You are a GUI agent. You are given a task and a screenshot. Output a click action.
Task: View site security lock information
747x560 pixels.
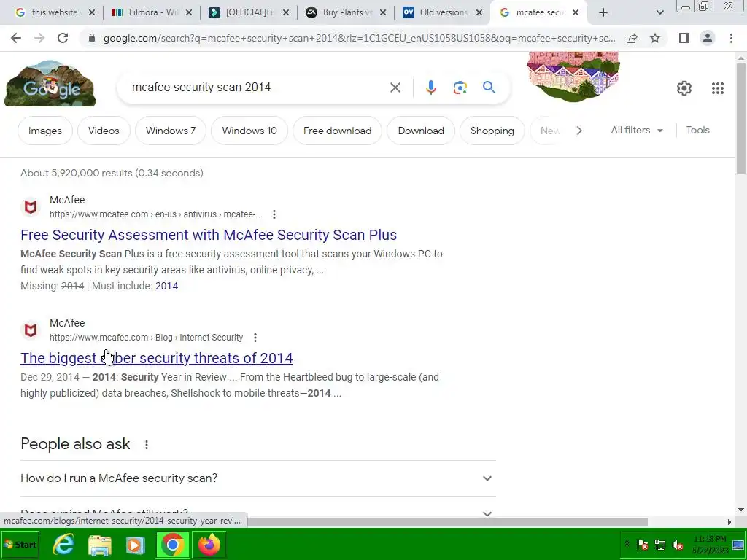(x=92, y=38)
